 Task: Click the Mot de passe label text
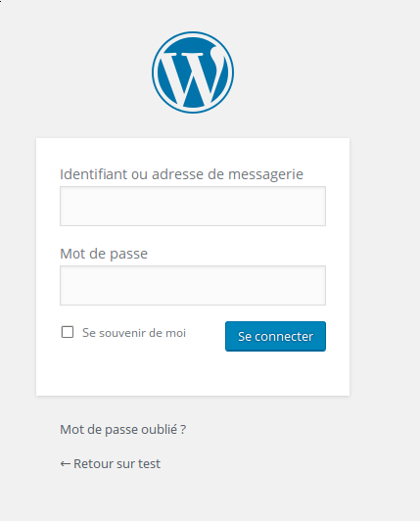click(104, 254)
